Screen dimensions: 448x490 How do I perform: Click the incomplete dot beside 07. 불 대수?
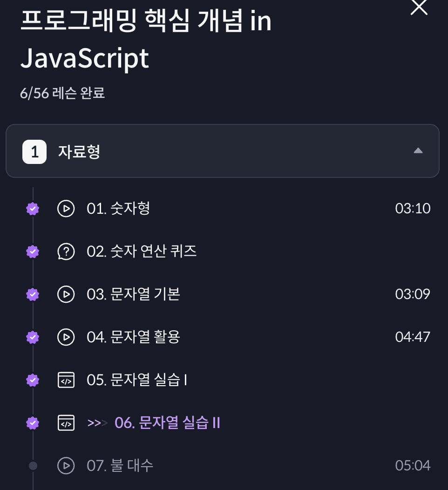(x=33, y=466)
